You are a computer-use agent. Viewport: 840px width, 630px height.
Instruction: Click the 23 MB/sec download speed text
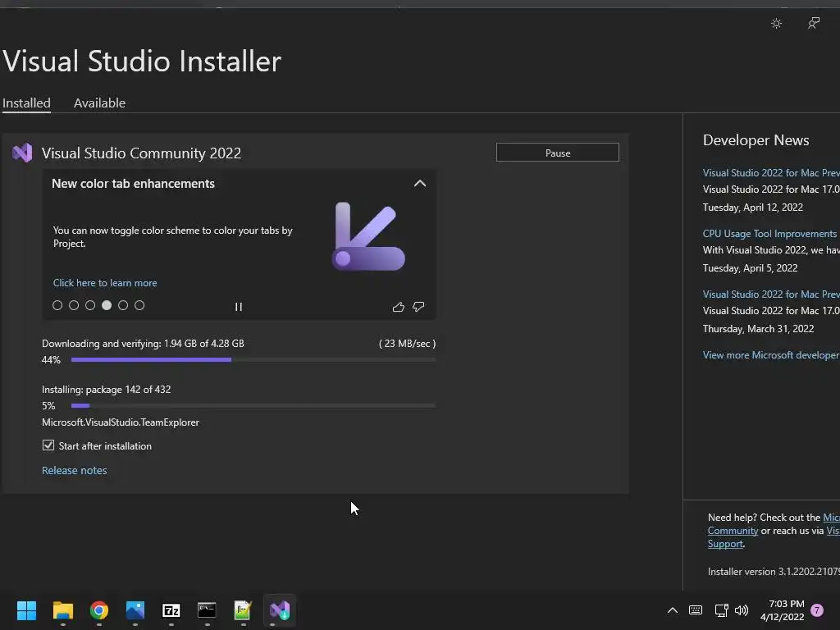coord(407,344)
